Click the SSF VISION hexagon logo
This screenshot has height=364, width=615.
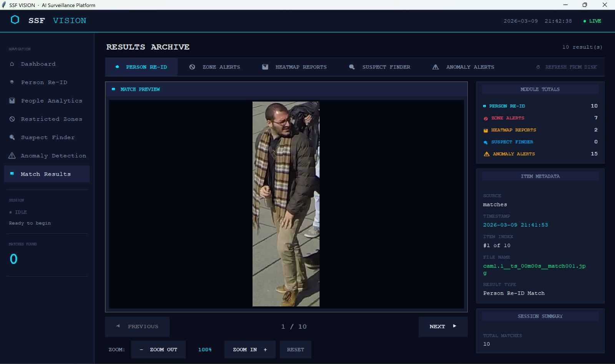pos(15,20)
